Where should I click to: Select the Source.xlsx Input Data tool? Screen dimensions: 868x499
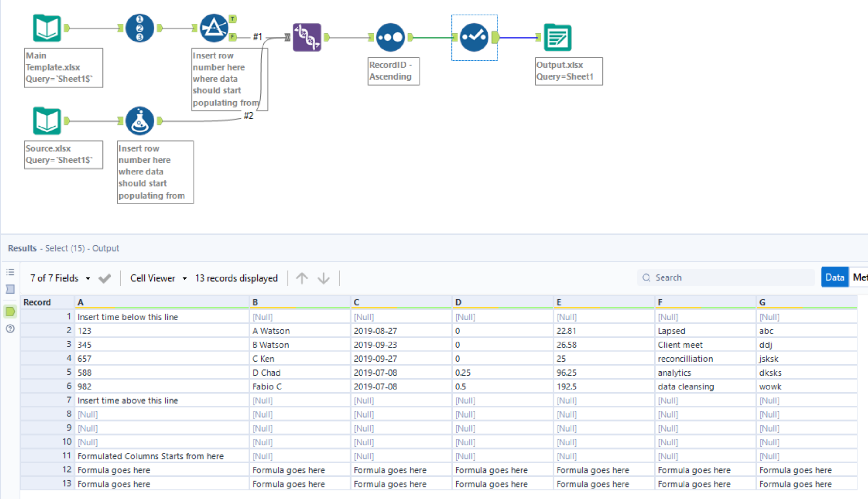click(x=47, y=121)
